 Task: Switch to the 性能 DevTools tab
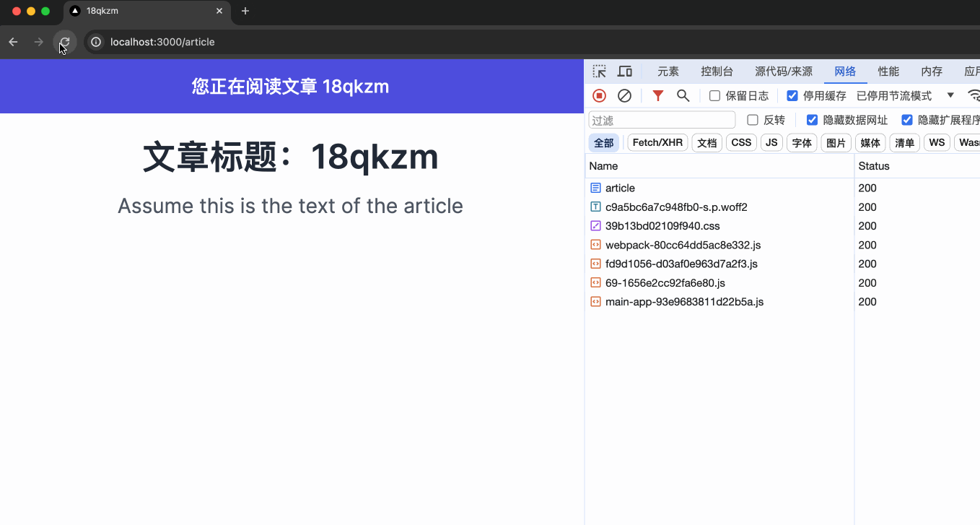point(888,71)
